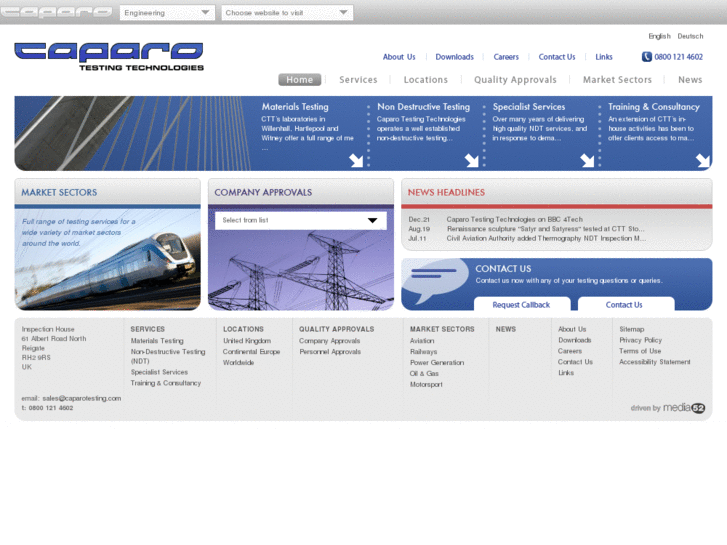Click the train image in Market Sectors
The height and width of the screenshot is (545, 727).
point(108,259)
